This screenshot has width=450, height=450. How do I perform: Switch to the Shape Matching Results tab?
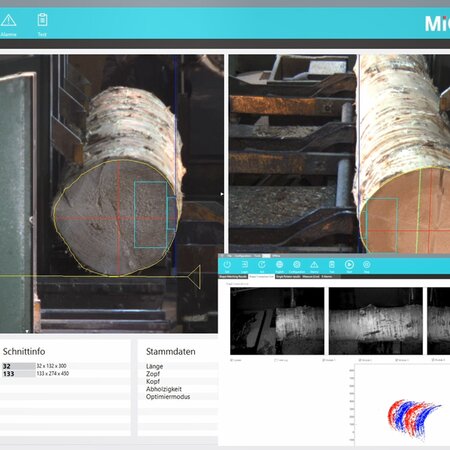click(x=233, y=277)
